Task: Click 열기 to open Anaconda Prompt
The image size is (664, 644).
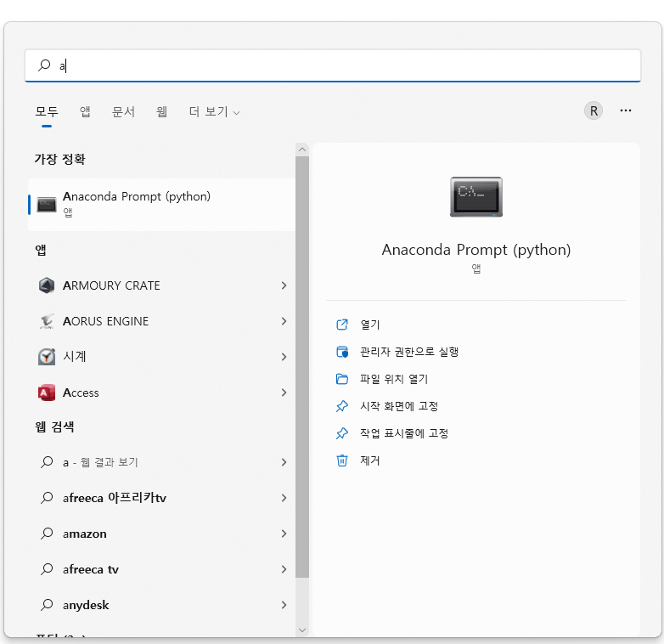Action: click(x=370, y=325)
